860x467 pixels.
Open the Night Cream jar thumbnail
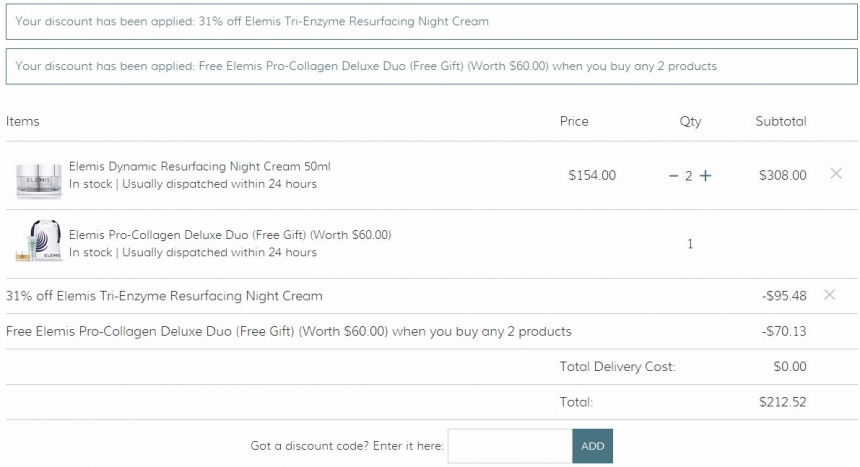click(38, 181)
